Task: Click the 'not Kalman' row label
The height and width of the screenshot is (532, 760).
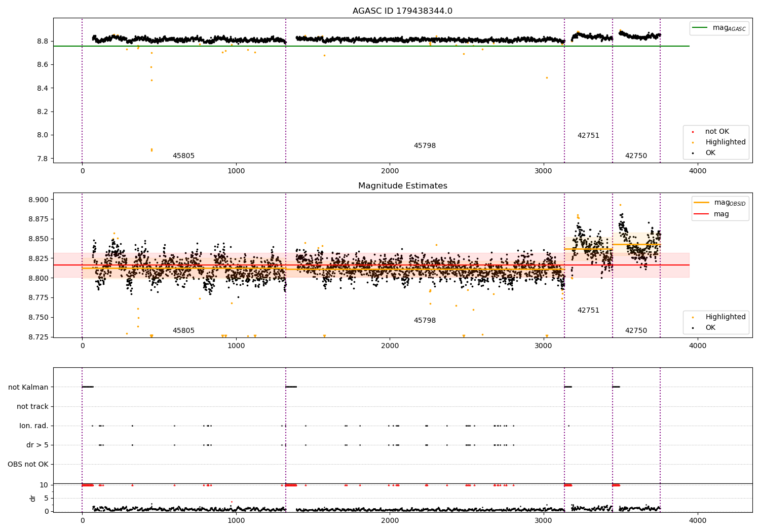Action: [x=28, y=387]
